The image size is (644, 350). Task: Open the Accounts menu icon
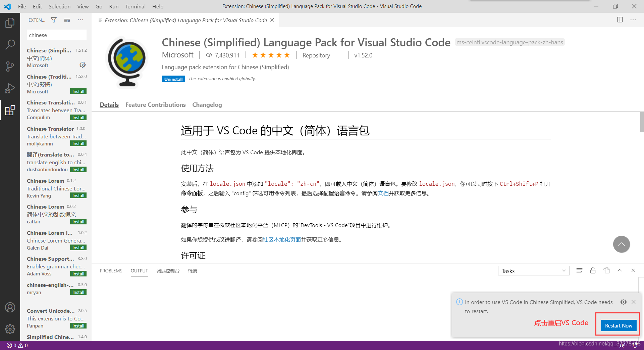10,307
